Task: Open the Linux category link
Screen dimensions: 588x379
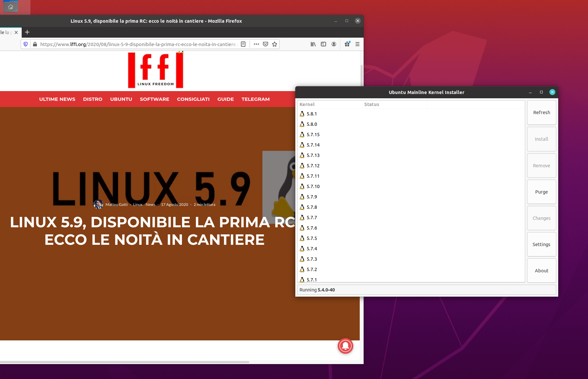Action: (138, 205)
